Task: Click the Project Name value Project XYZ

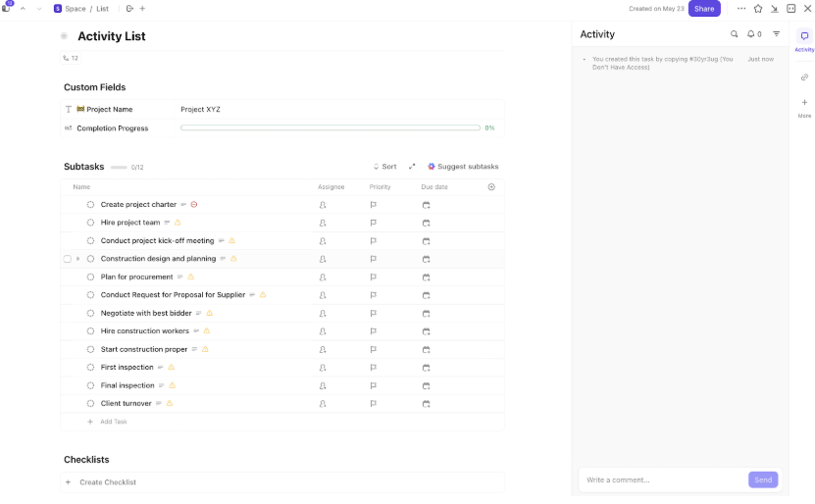Action: pyautogui.click(x=200, y=110)
